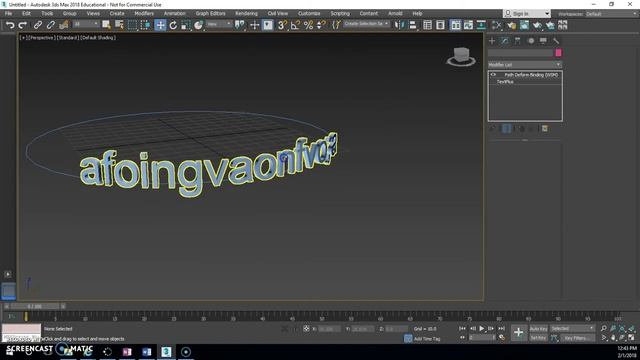This screenshot has height=360, width=640.
Task: Open the Workspaces Default dropdown
Action: pos(611,14)
